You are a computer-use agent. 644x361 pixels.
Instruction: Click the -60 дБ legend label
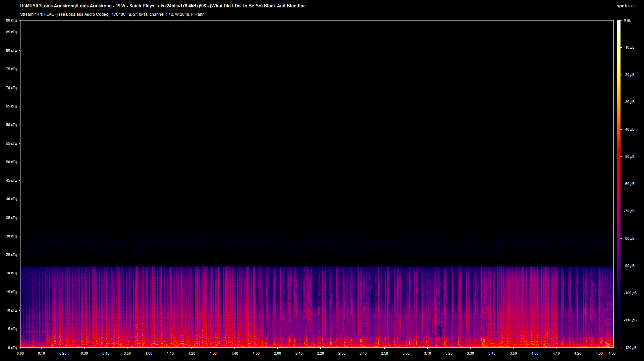coord(629,184)
